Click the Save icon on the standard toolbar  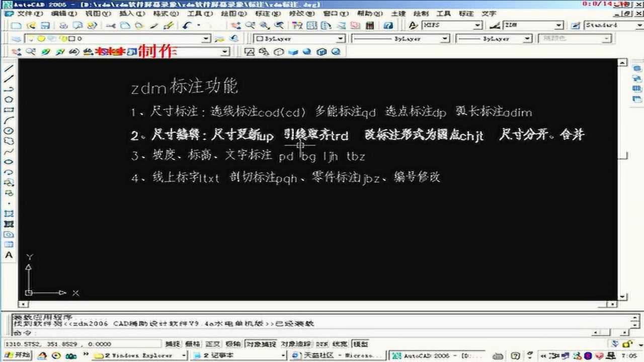click(x=45, y=25)
